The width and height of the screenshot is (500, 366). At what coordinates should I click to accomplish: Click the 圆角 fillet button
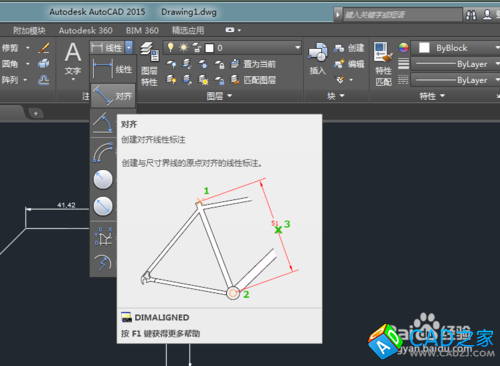tap(10, 63)
